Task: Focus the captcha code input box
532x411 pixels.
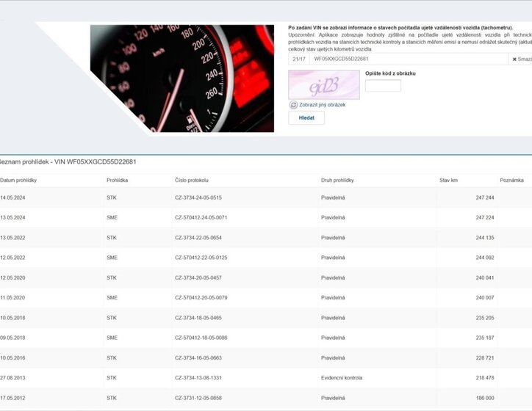Action: click(383, 86)
